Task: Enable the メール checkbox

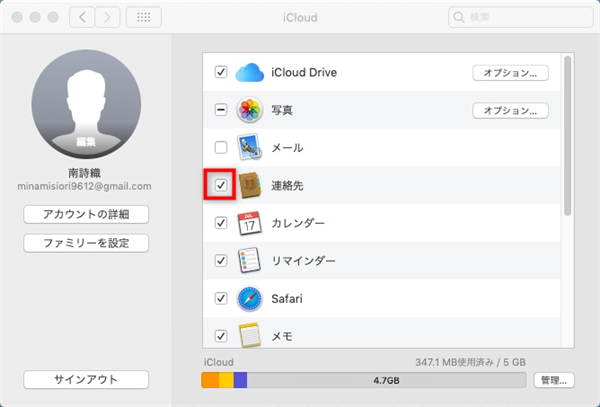Action: pyautogui.click(x=221, y=147)
